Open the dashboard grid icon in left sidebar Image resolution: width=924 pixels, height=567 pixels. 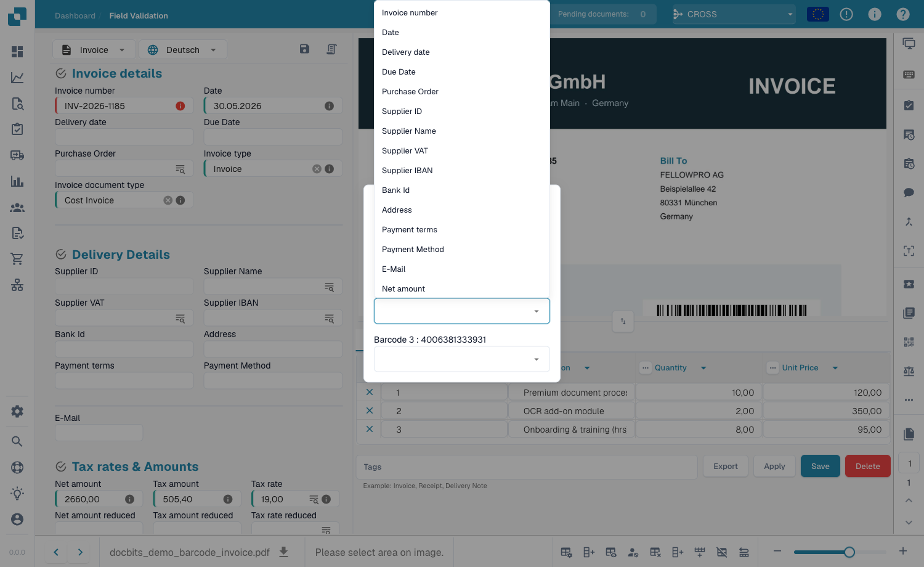pyautogui.click(x=17, y=52)
